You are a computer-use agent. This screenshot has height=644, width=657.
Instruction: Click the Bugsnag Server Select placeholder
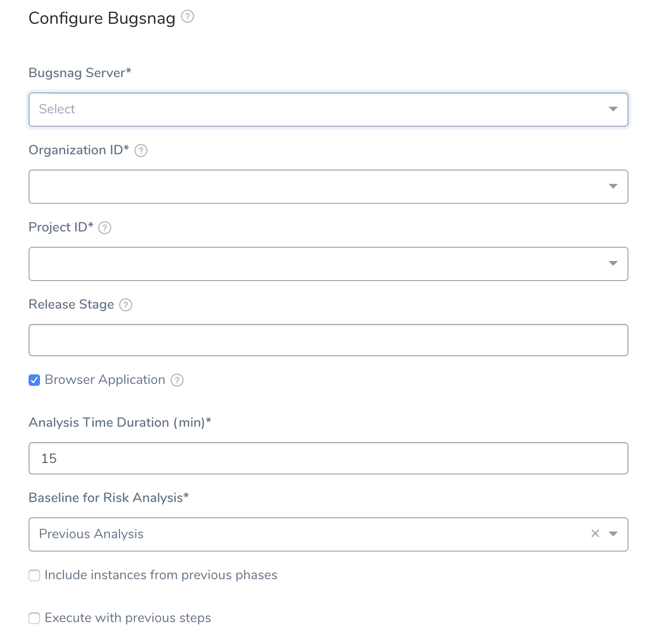click(57, 109)
